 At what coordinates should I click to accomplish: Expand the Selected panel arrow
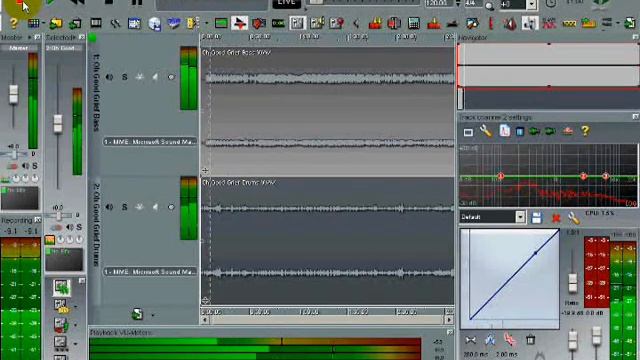[x=74, y=38]
